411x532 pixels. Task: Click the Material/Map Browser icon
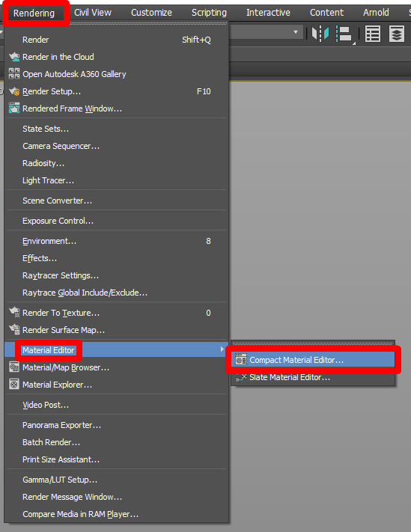click(14, 367)
